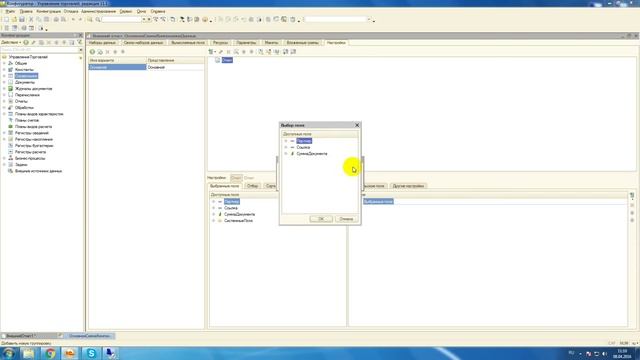Open the Правка menu
Image resolution: width=640 pixels, height=360 pixels.
(26, 11)
